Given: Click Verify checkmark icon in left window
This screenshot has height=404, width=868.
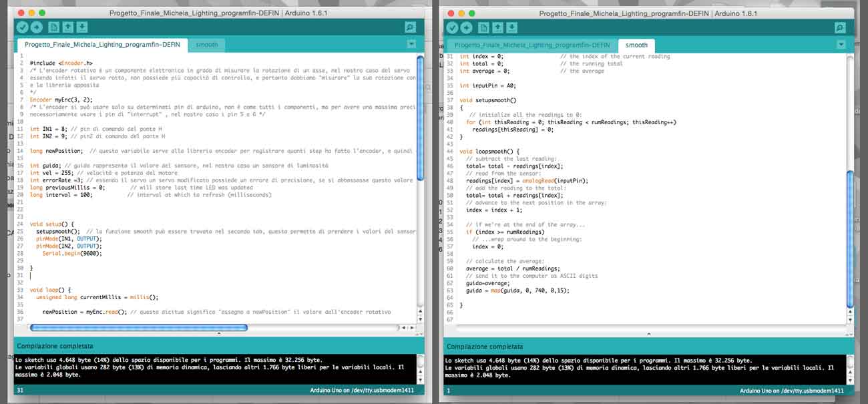Looking at the screenshot, I should tap(23, 27).
